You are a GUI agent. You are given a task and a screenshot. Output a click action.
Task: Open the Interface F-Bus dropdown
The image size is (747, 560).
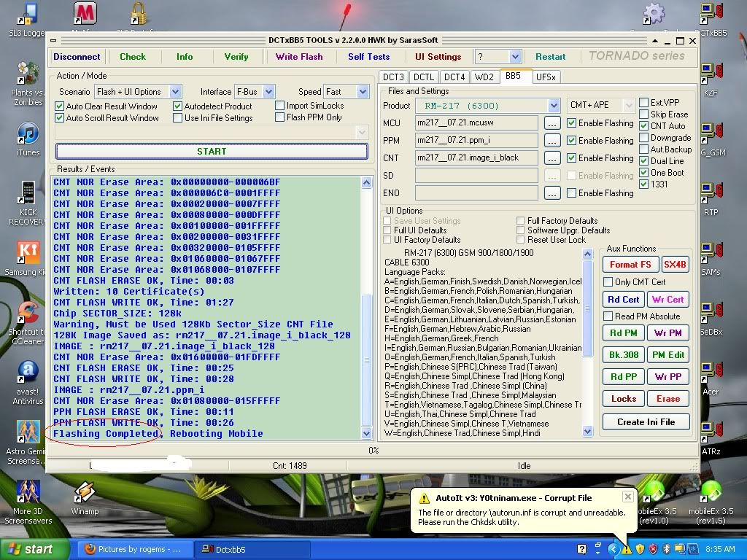tap(268, 92)
